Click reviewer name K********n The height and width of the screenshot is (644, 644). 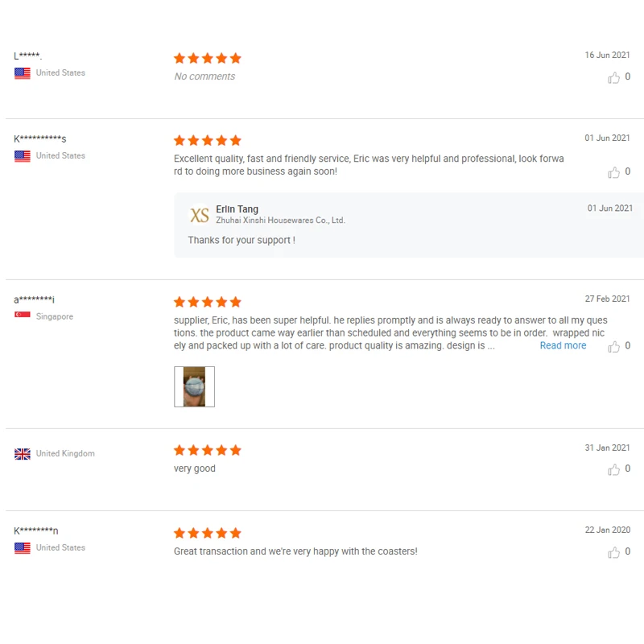(x=35, y=530)
